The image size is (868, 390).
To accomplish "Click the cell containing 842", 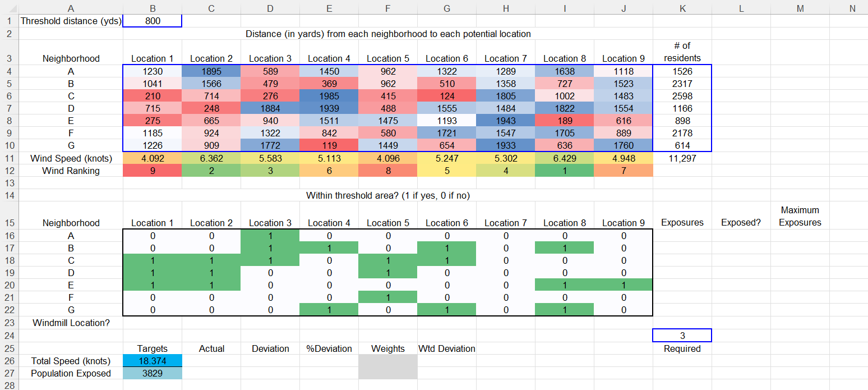I will [329, 133].
